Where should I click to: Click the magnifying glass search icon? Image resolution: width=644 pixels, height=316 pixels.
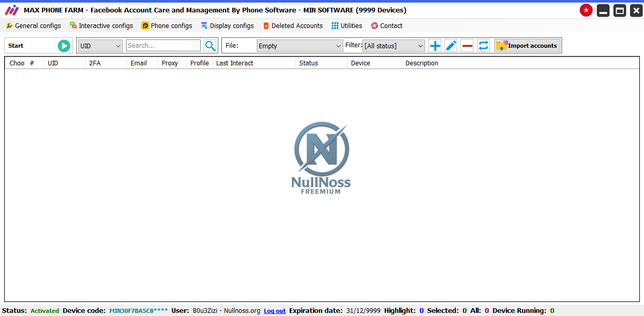210,46
